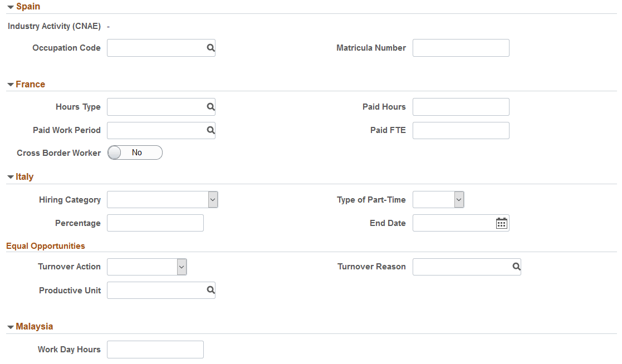Toggle the Cross Border Worker switch
Viewport: 622px width, 364px height.
[x=135, y=153]
